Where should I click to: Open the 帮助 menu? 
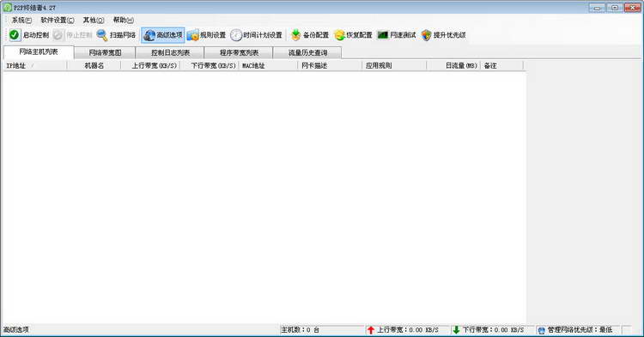[x=123, y=20]
